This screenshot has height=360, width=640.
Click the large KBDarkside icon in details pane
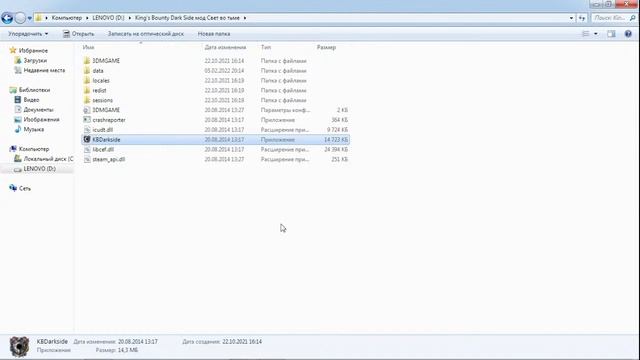pos(19,347)
